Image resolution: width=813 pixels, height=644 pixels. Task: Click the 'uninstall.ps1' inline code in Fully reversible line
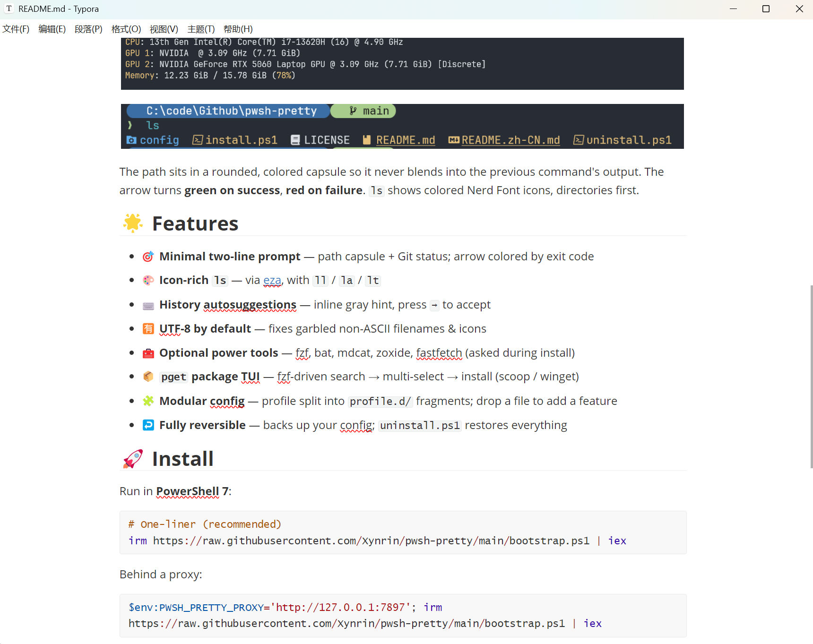(420, 425)
